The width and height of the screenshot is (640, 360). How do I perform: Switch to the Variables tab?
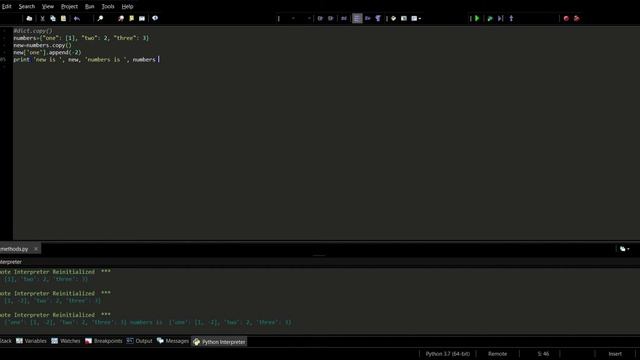(31, 341)
